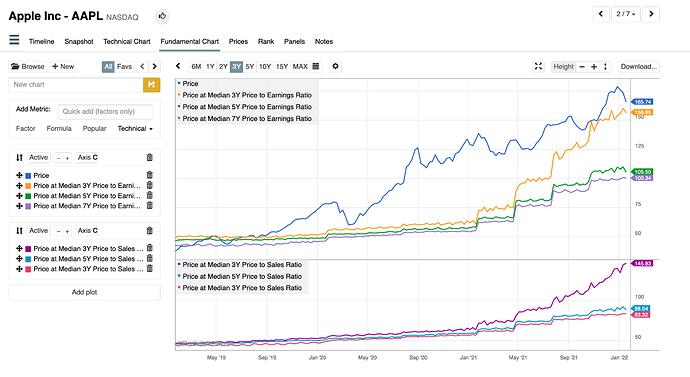Viewport: 690px width, 377px height.
Task: Click reorder icon of first plot group
Action: pyautogui.click(x=19, y=157)
